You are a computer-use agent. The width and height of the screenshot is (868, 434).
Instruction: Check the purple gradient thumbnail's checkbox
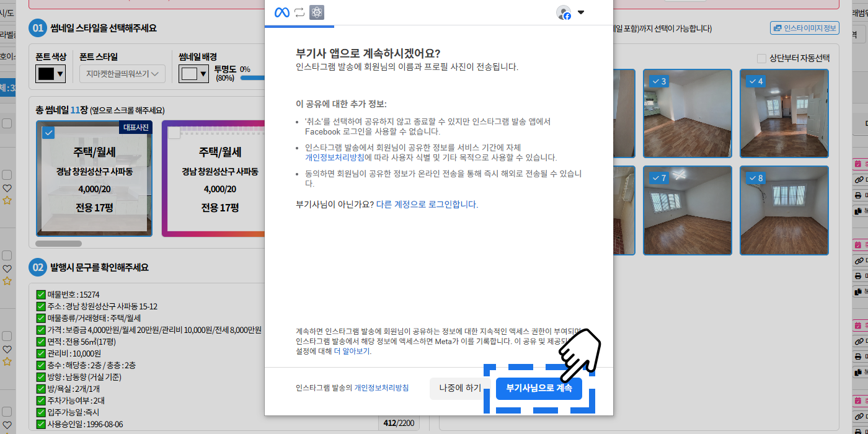coord(174,133)
